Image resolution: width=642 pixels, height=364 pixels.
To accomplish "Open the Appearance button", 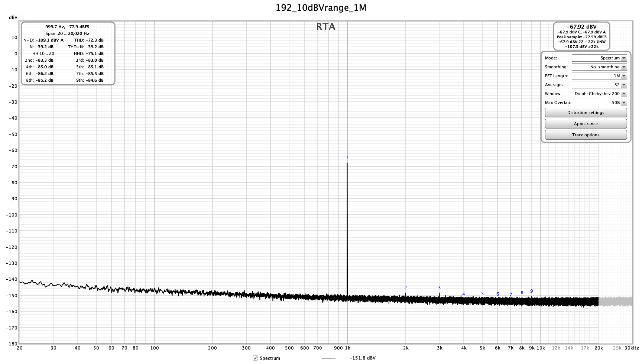I will [586, 124].
